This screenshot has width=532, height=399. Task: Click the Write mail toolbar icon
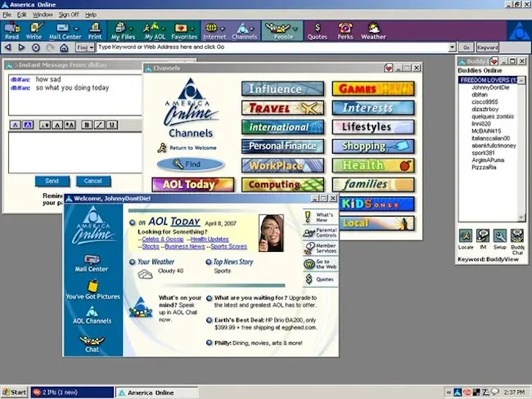click(34, 31)
